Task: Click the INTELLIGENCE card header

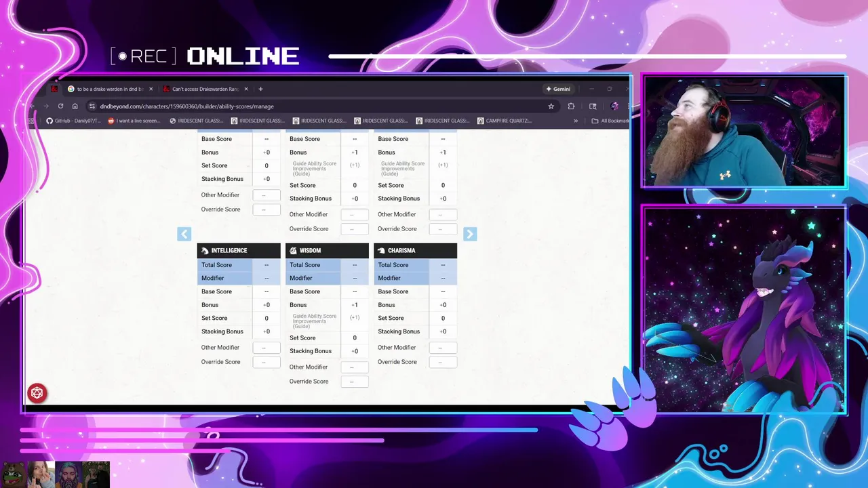Action: point(239,251)
